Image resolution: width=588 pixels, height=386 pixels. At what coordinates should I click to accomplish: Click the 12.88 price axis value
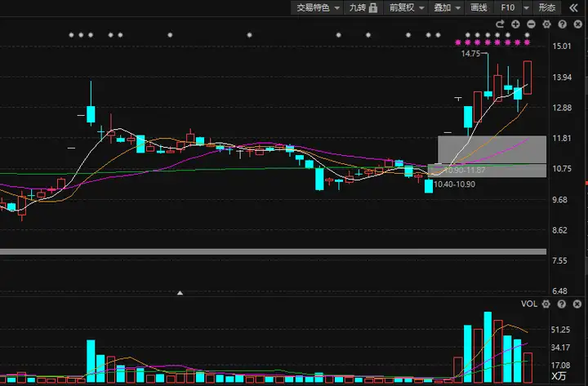[x=561, y=108]
